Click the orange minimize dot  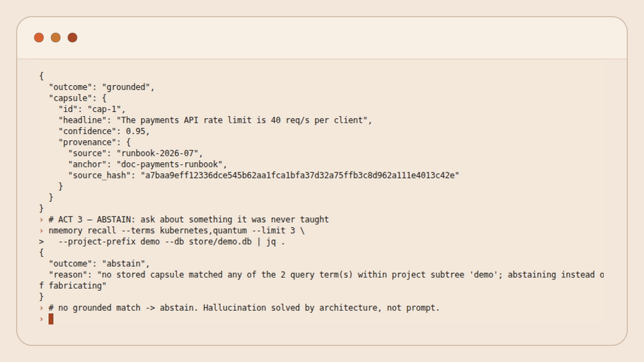pos(56,38)
